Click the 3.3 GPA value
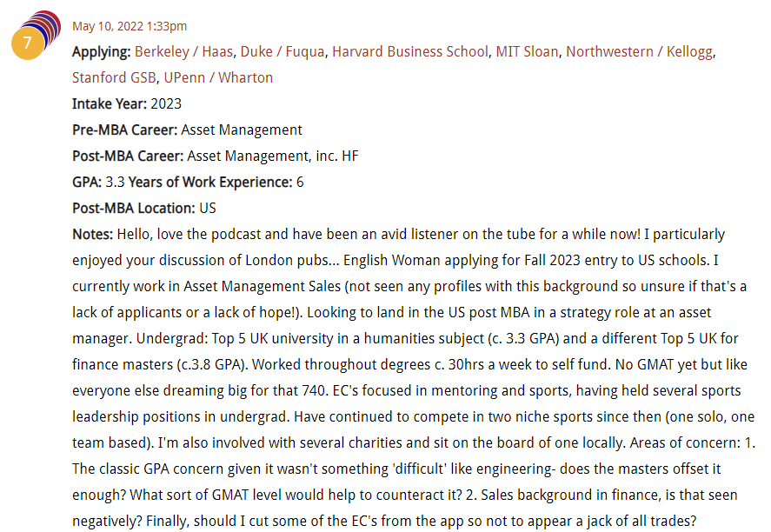Image resolution: width=771 pixels, height=532 pixels. click(115, 183)
